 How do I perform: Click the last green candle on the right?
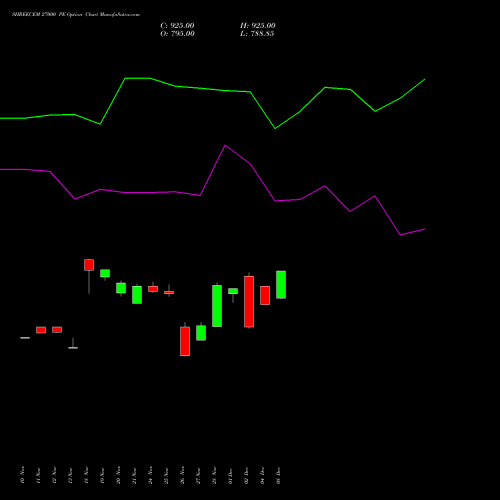[281, 285]
